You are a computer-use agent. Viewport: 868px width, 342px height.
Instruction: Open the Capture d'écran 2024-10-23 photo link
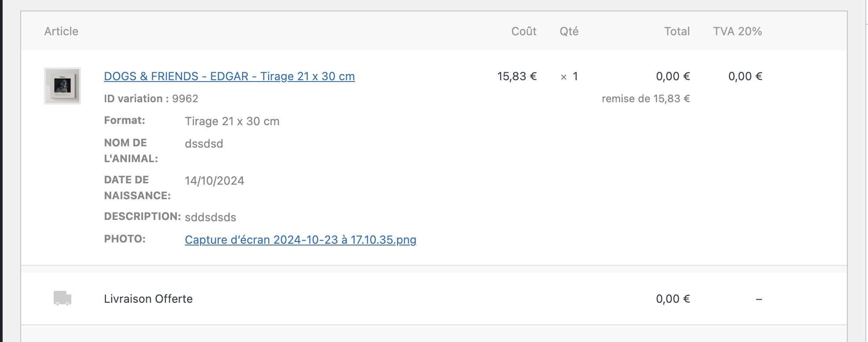(301, 240)
